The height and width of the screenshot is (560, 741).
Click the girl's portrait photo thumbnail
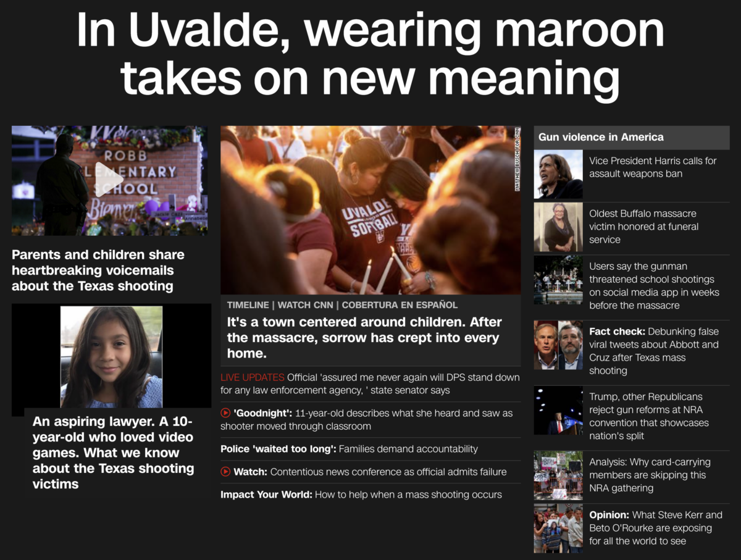(111, 357)
